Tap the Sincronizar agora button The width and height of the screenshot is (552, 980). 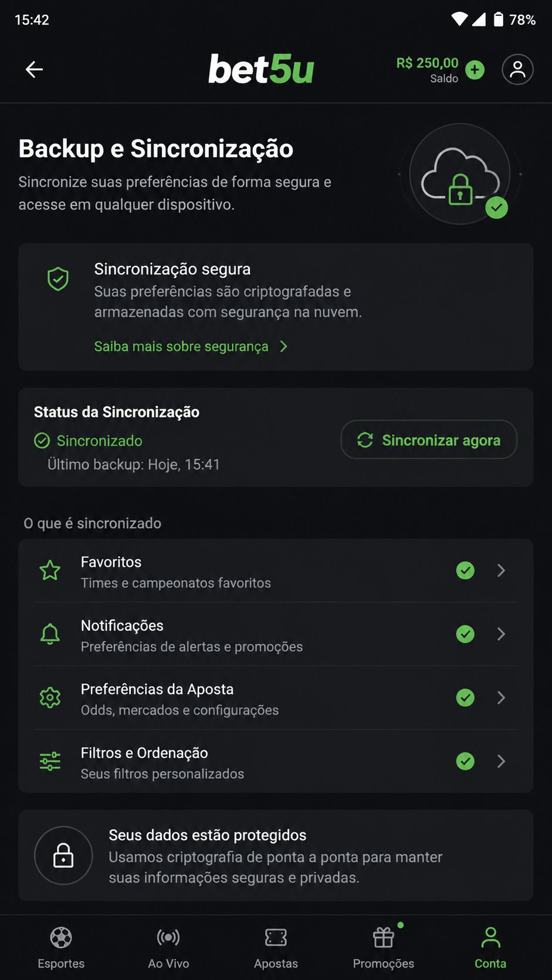tap(429, 440)
